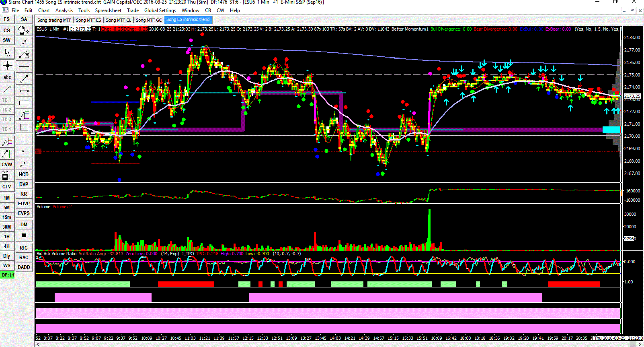644x347 pixels.
Task: Click the HCD toolbar button
Action: [x=24, y=174]
